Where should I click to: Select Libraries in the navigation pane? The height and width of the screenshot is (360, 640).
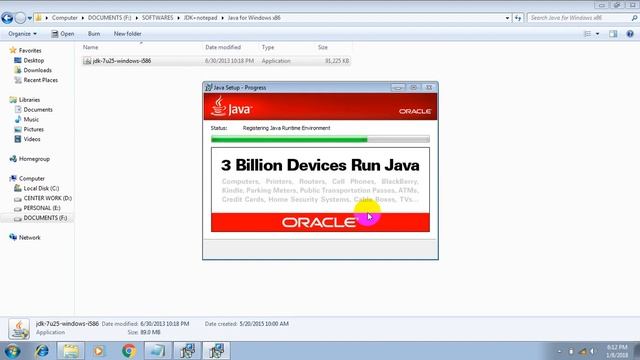(29, 100)
